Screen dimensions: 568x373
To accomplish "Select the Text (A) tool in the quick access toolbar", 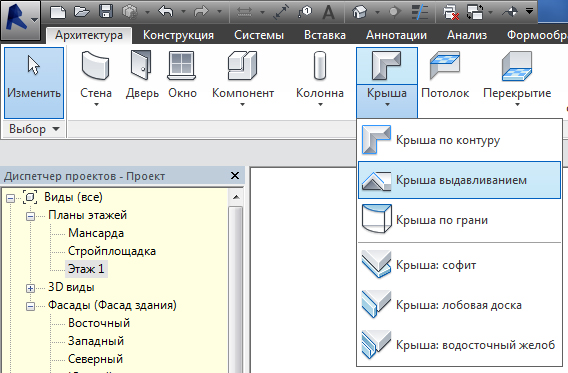I will coord(329,12).
